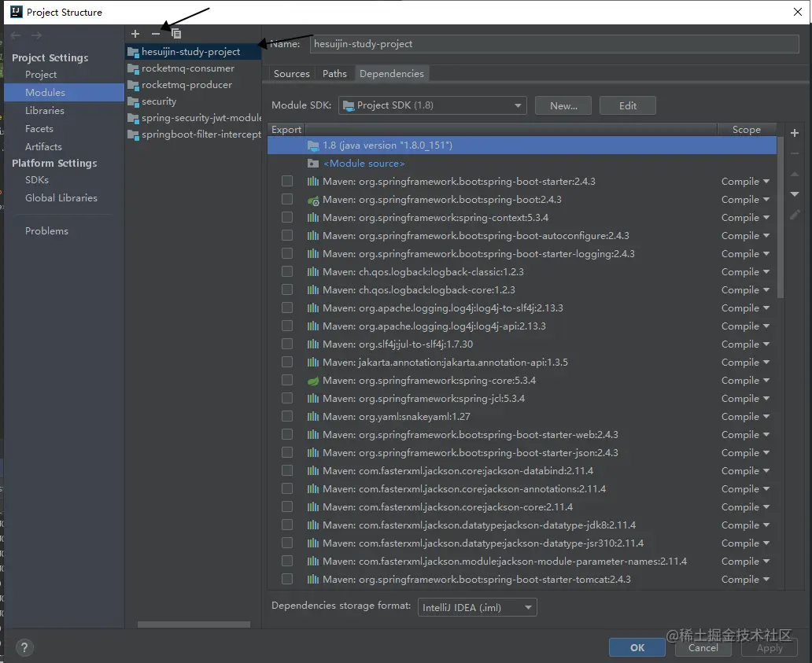Enable export for jul-to-slf4j:1.7.30
Image resolution: width=812 pixels, height=663 pixels.
tap(287, 344)
